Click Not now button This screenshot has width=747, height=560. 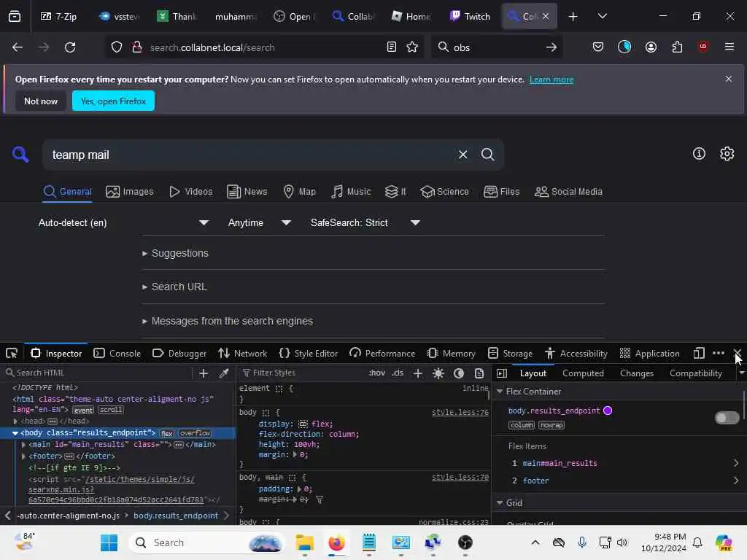[41, 101]
